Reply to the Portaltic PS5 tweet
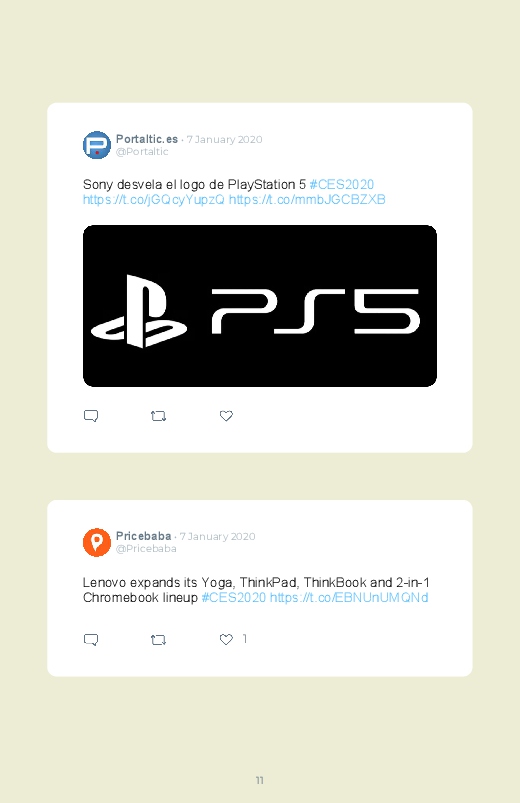520x803 pixels. 91,416
